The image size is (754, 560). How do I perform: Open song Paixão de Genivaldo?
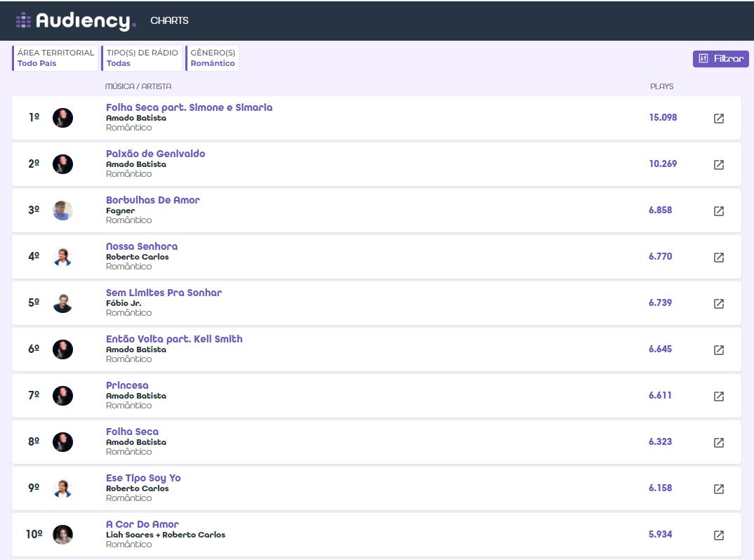click(155, 154)
